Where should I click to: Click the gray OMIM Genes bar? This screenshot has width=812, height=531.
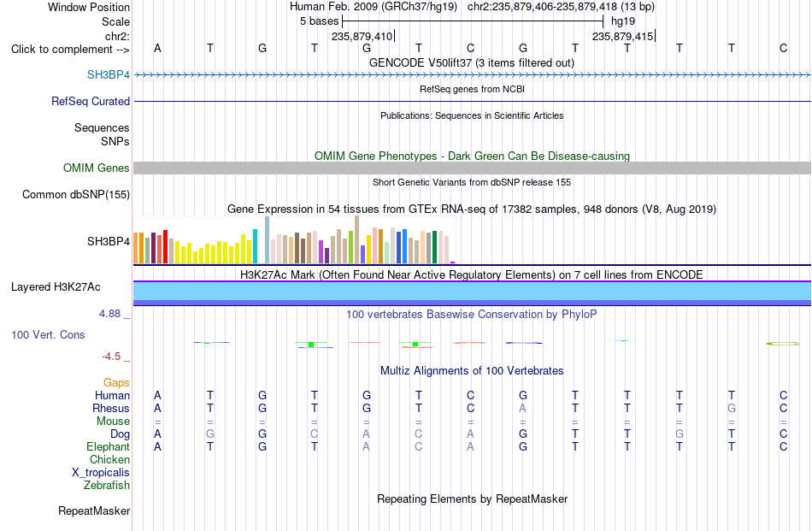(472, 168)
